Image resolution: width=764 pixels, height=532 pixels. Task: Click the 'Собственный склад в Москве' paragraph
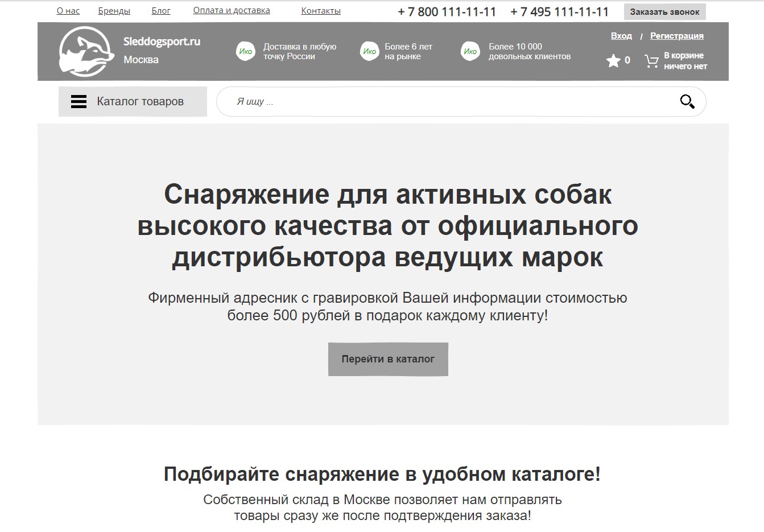coord(382,508)
